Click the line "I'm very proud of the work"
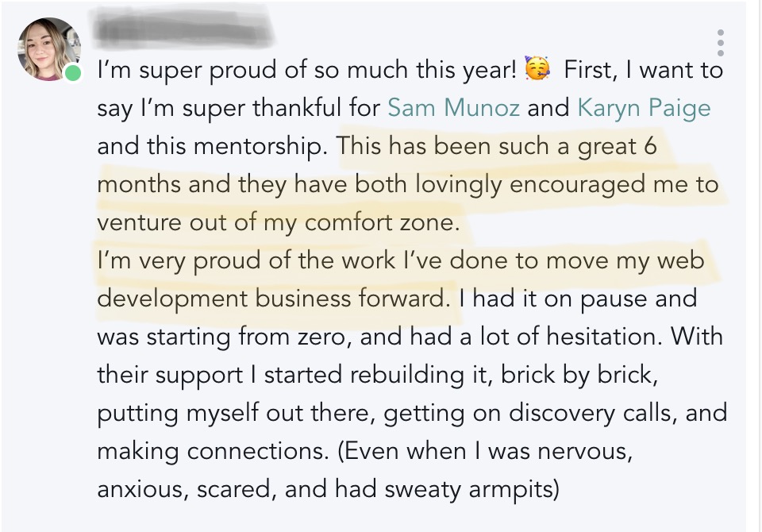Image resolution: width=762 pixels, height=532 pixels. (x=246, y=260)
